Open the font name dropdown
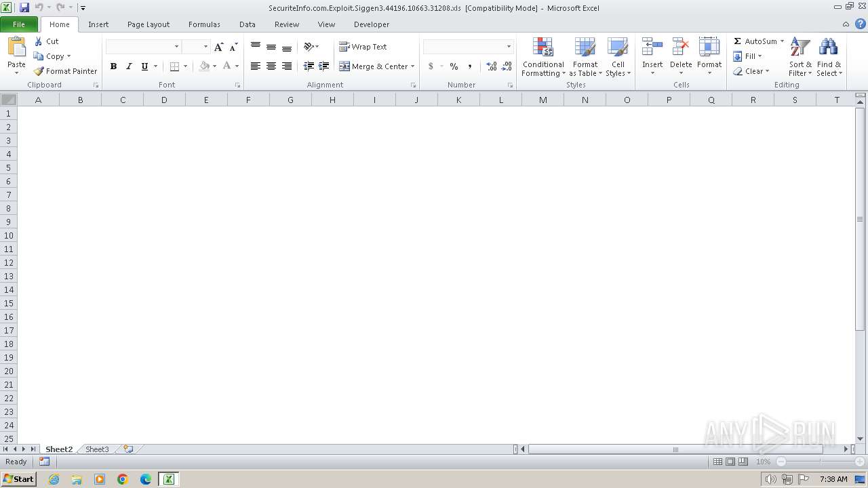 tap(177, 47)
